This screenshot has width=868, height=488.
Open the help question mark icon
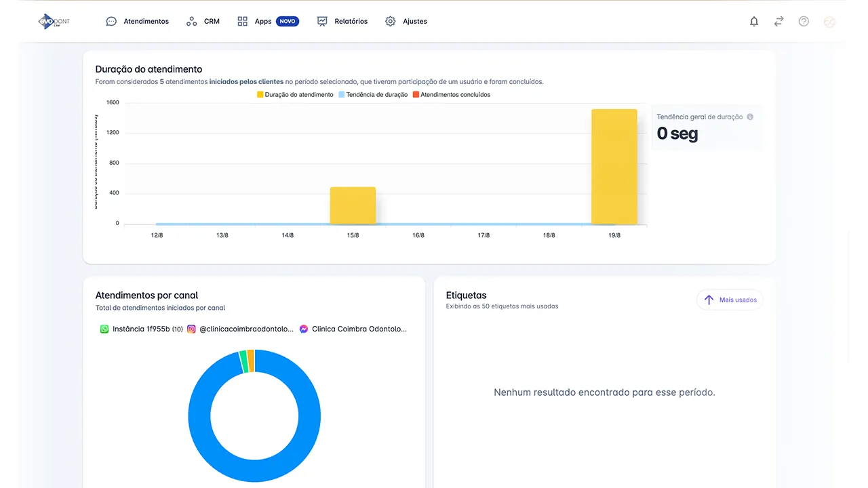click(x=804, y=22)
